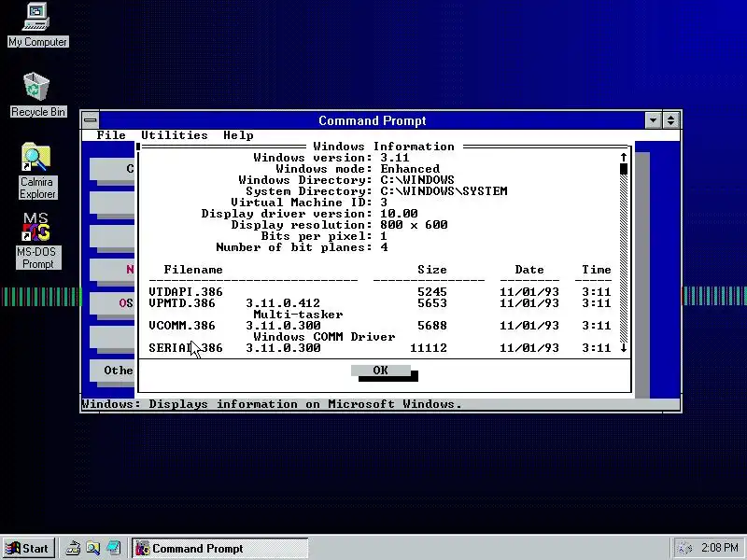Open the My Computer desktop icon
The width and height of the screenshot is (747, 560).
point(37,25)
